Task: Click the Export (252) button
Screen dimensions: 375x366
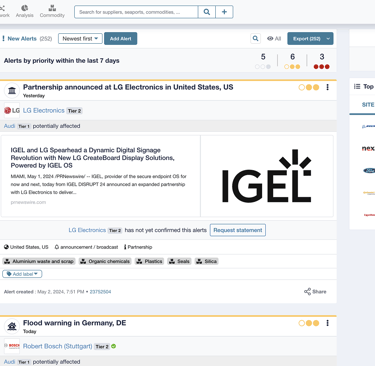Action: tap(306, 39)
